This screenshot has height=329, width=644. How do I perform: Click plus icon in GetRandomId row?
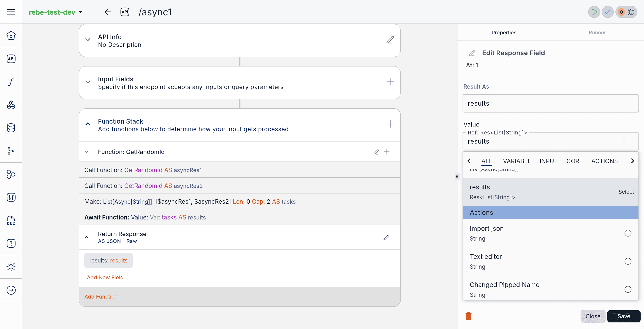pos(387,152)
